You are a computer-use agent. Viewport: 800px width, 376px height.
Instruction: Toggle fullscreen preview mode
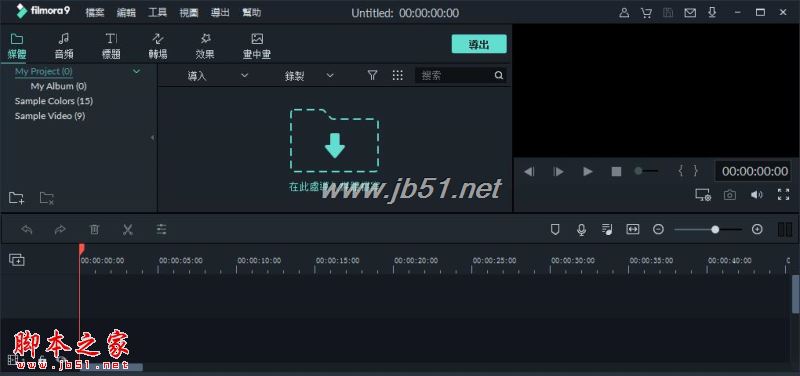tap(783, 194)
